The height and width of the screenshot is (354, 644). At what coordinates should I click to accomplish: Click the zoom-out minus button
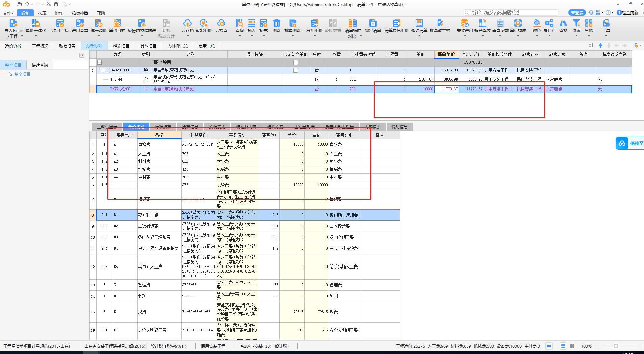pyautogui.click(x=597, y=346)
